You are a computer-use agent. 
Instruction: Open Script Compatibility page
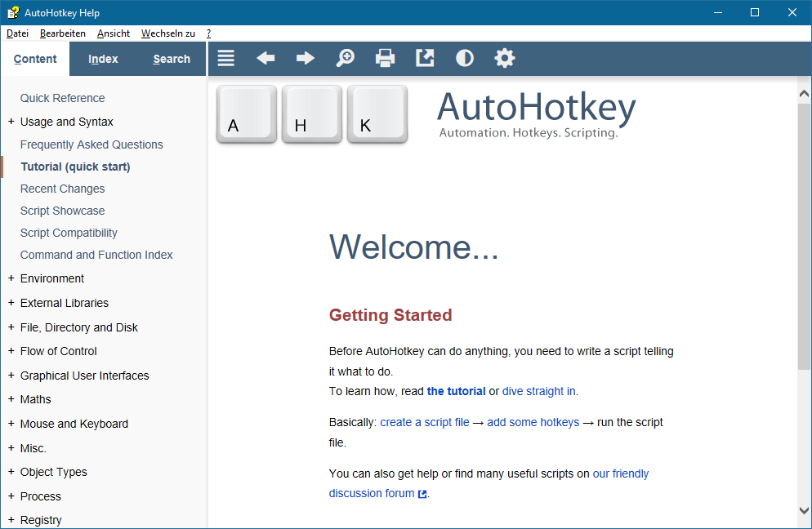point(69,233)
